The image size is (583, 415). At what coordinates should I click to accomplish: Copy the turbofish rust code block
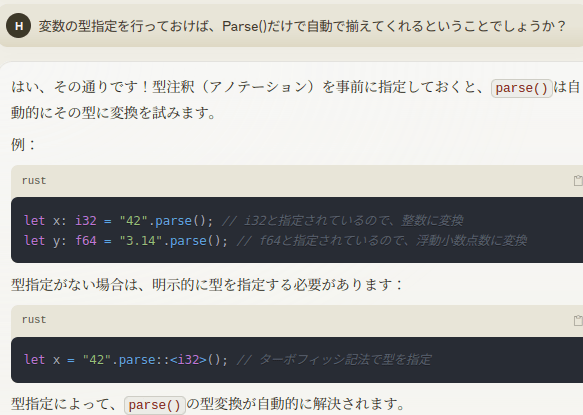(x=578, y=320)
